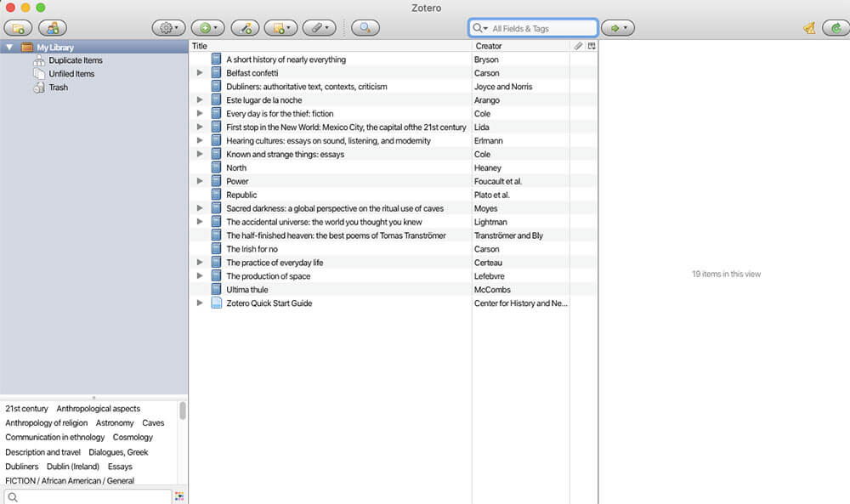This screenshot has width=850, height=504.
Task: Select 'Known and strange things: essays'
Action: click(393, 154)
